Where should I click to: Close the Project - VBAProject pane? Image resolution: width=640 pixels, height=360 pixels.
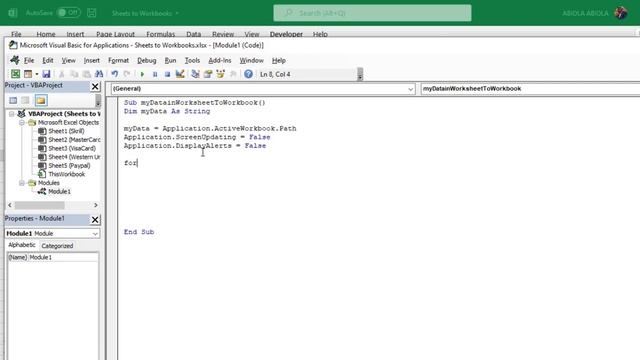tap(95, 87)
